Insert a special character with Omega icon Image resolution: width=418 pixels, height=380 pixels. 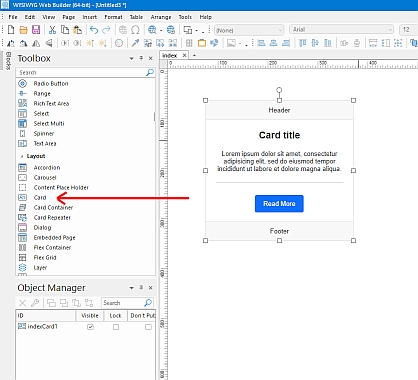tap(135, 30)
